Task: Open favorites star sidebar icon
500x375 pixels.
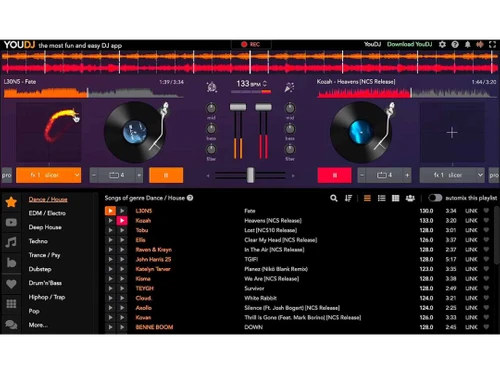Action: pos(11,202)
